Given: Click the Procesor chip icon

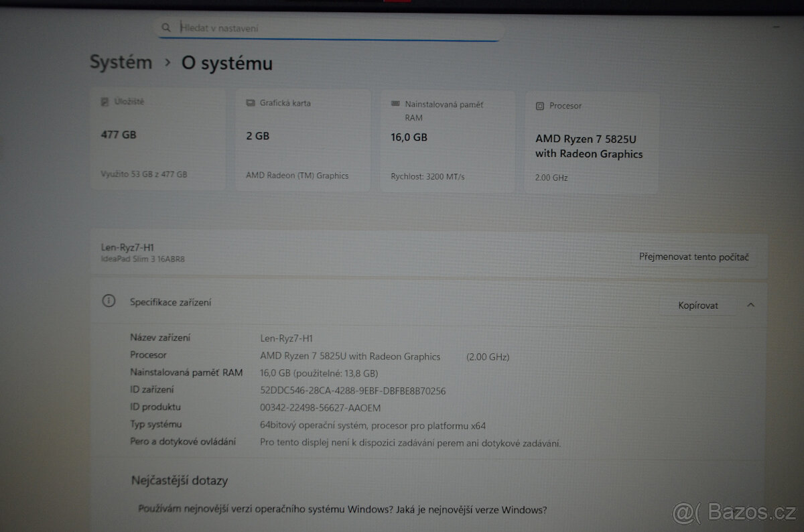Looking at the screenshot, I should point(539,106).
